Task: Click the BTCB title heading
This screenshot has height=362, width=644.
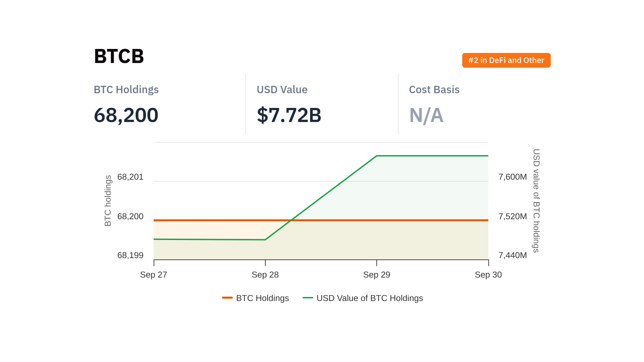Action: pyautogui.click(x=119, y=56)
